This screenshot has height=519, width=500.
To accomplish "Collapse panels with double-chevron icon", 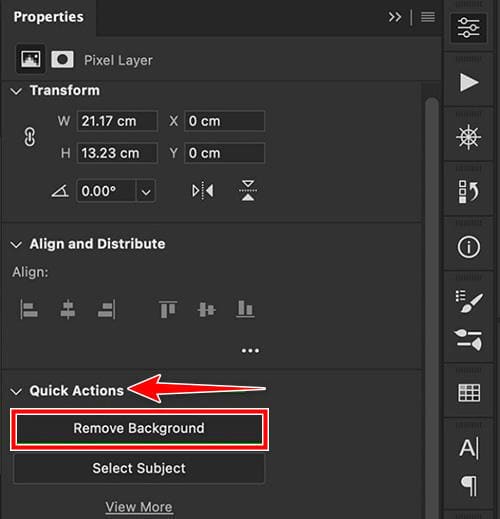I will [x=395, y=17].
